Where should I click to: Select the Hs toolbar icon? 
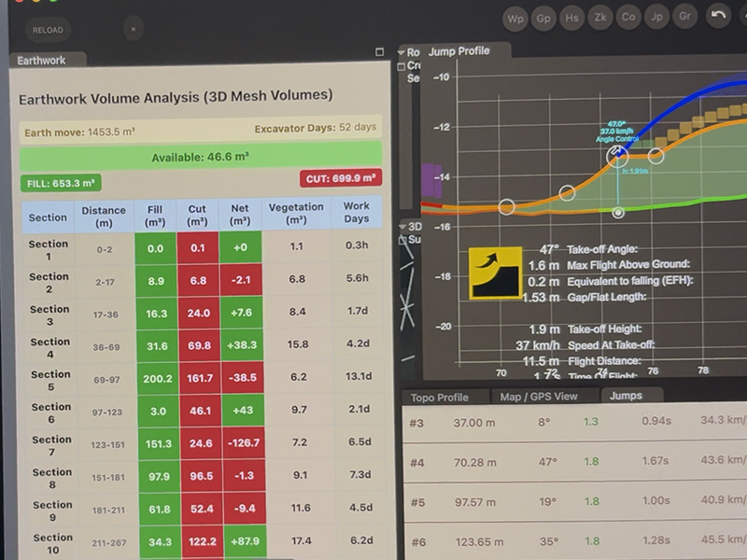[x=572, y=18]
